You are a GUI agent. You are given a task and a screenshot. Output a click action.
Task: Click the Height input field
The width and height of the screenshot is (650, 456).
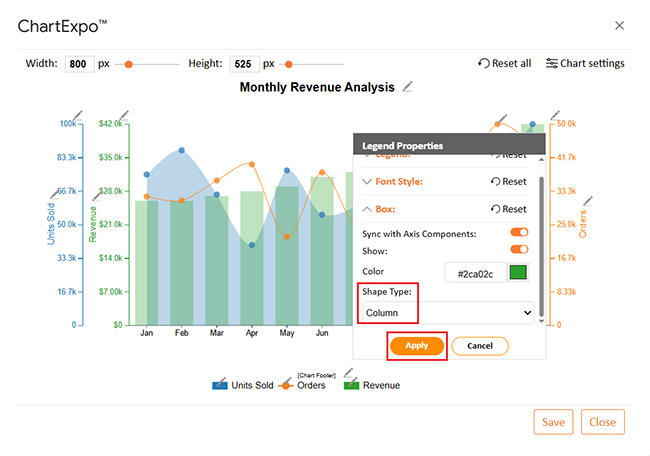point(244,64)
